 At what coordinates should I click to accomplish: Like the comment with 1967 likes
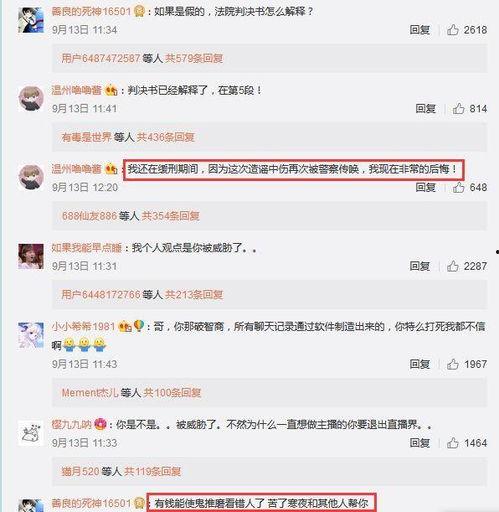point(453,364)
